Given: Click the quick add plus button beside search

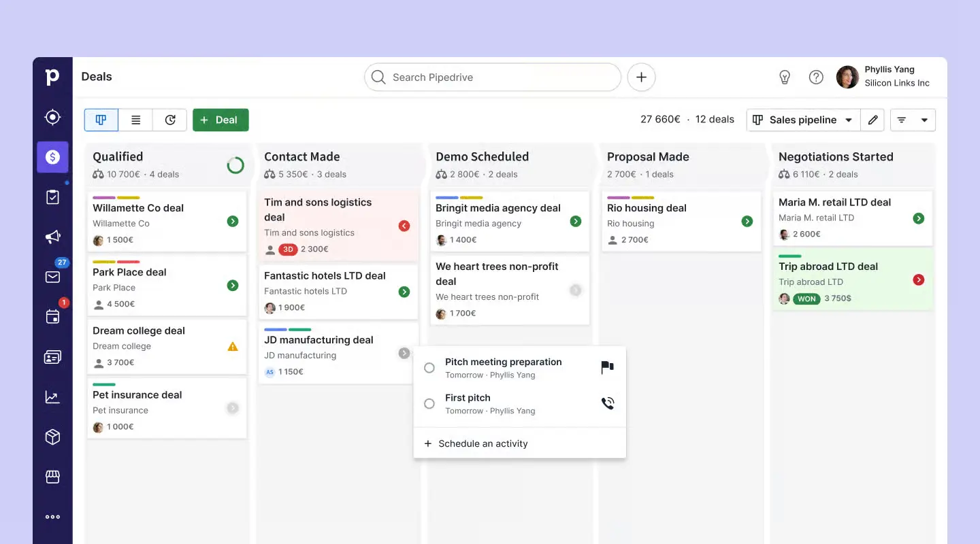Looking at the screenshot, I should 641,78.
